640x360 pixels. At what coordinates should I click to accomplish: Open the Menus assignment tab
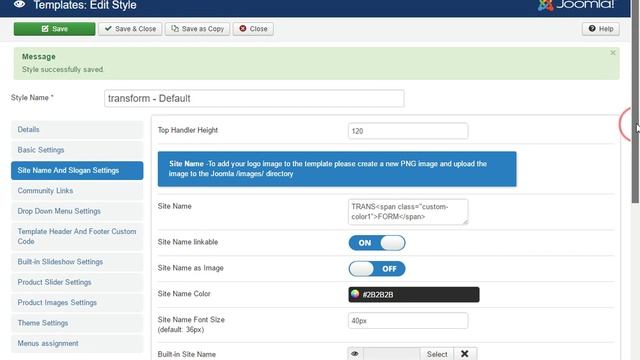tap(77, 343)
